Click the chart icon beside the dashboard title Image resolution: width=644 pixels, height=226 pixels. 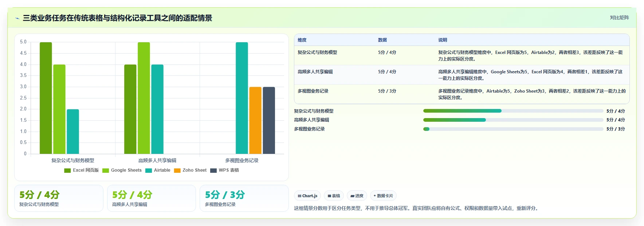click(17, 18)
